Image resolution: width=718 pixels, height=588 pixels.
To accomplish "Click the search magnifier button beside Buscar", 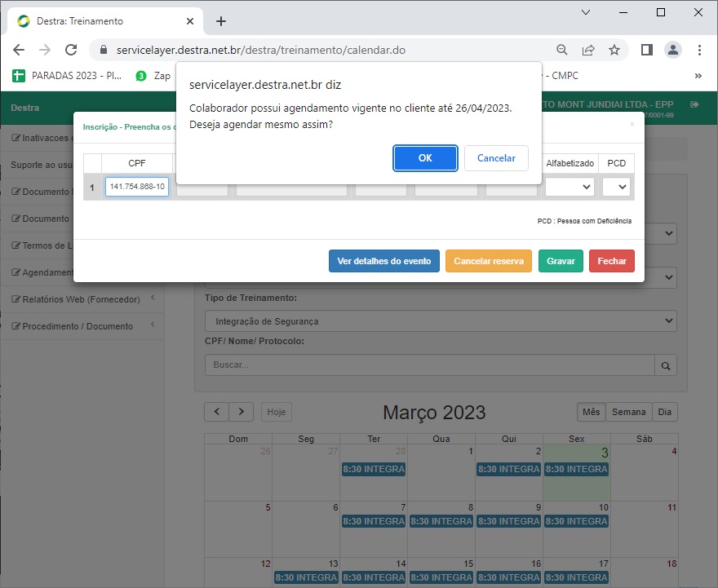I will (x=667, y=365).
